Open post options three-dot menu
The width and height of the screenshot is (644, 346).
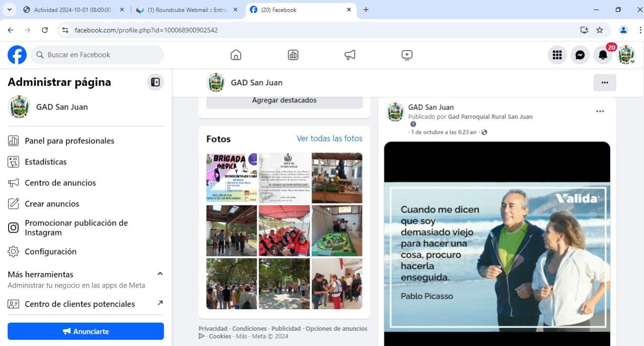600,112
